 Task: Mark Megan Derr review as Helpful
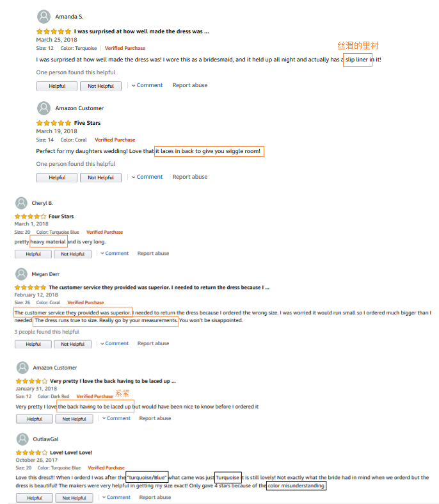click(33, 344)
